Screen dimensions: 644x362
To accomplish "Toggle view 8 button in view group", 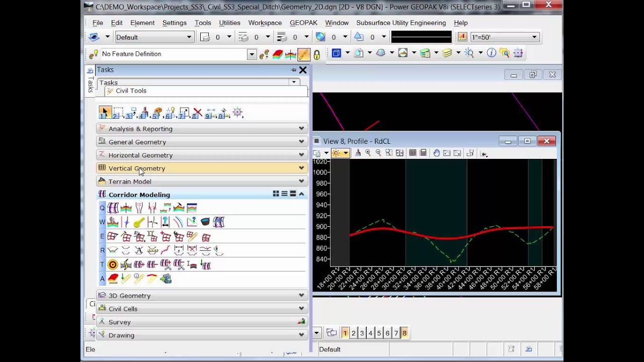I will 404,333.
